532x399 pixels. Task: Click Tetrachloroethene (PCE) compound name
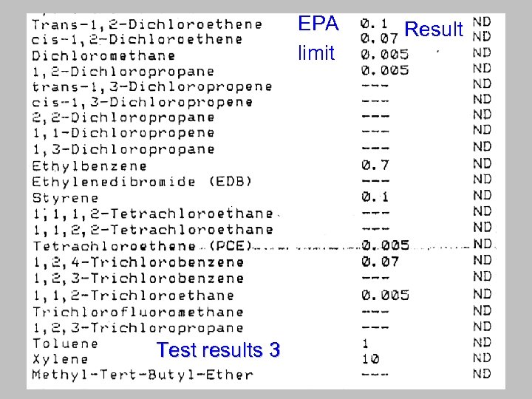tap(143, 245)
